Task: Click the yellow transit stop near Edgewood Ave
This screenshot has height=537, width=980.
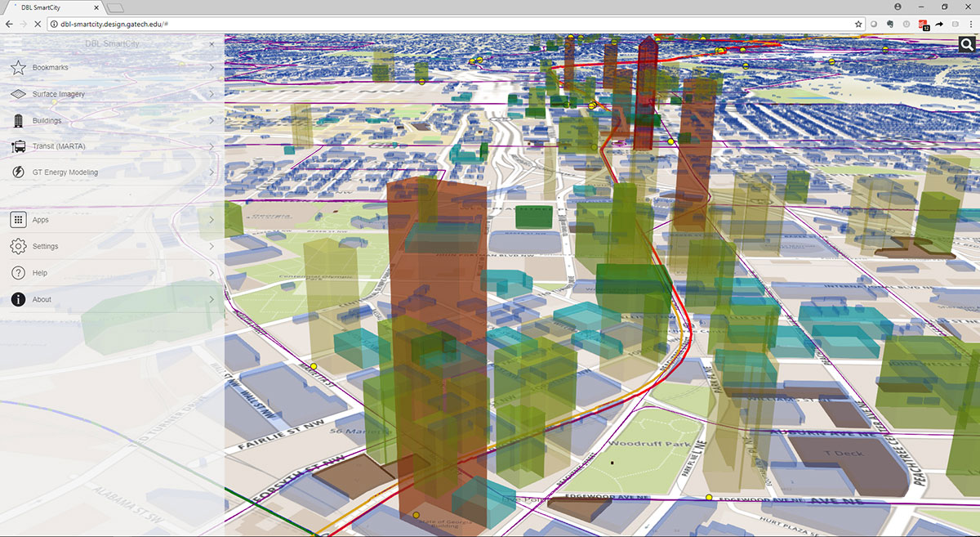Action: (709, 497)
